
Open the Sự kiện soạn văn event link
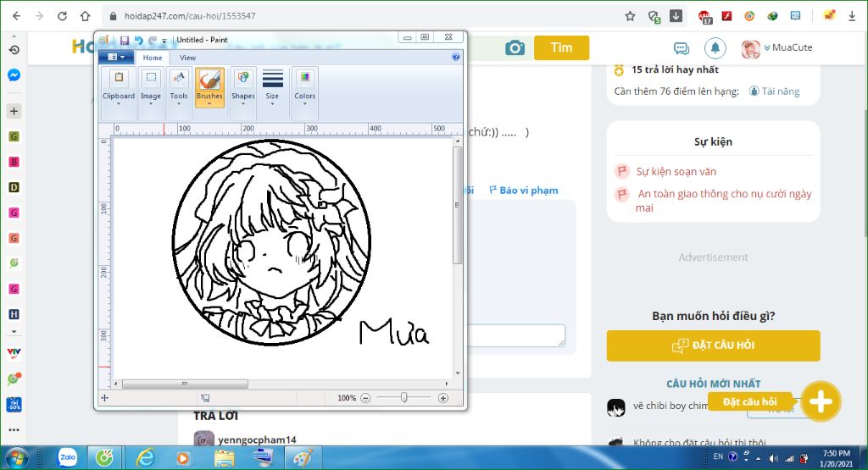click(676, 171)
